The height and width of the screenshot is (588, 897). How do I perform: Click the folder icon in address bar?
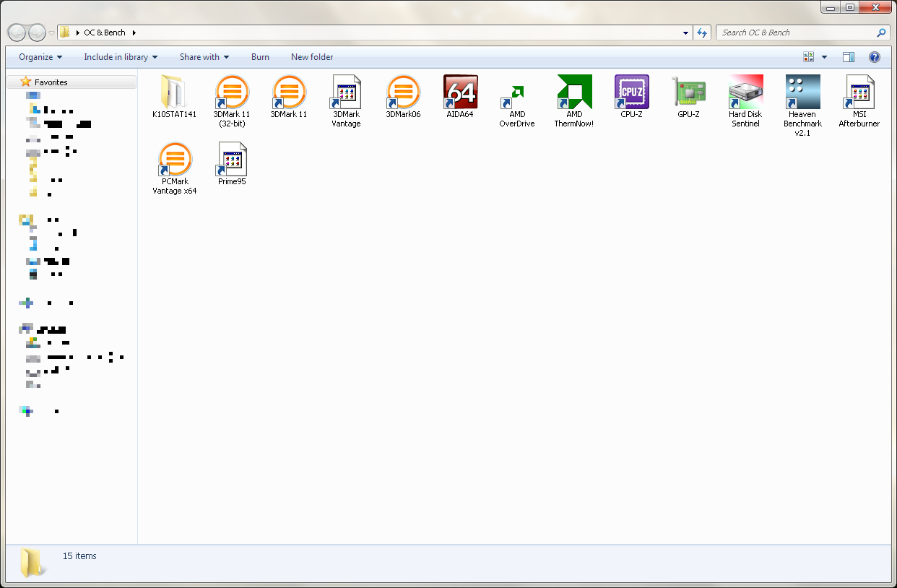pyautogui.click(x=64, y=33)
